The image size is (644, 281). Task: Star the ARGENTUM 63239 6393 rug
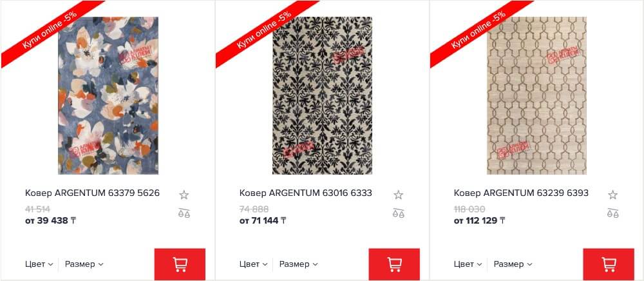click(613, 195)
